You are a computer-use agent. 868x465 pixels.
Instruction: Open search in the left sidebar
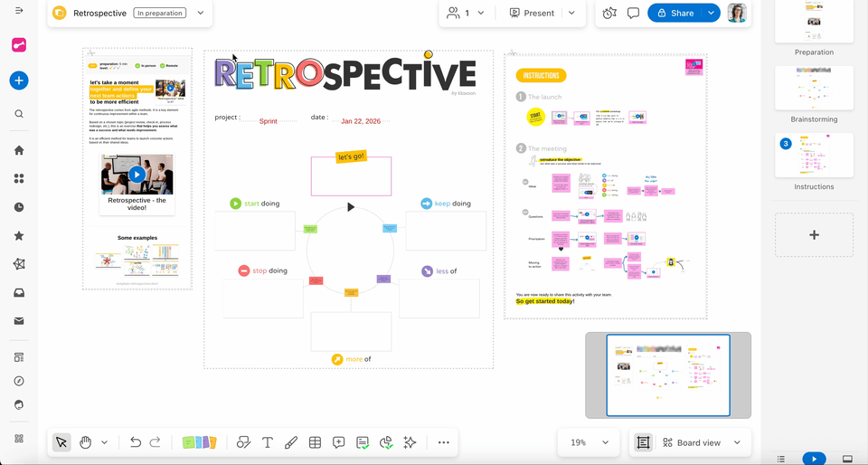pyautogui.click(x=19, y=114)
